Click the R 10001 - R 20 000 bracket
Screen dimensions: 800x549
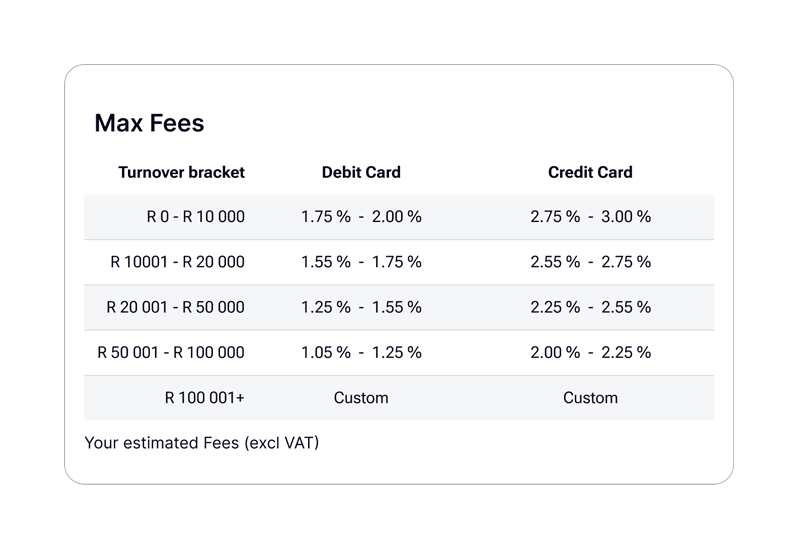pos(177,262)
